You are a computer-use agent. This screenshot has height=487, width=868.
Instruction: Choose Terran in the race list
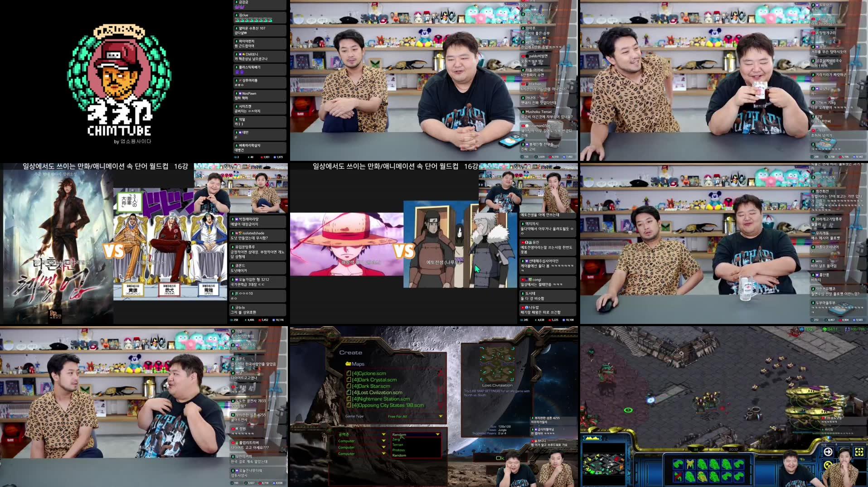coord(398,445)
